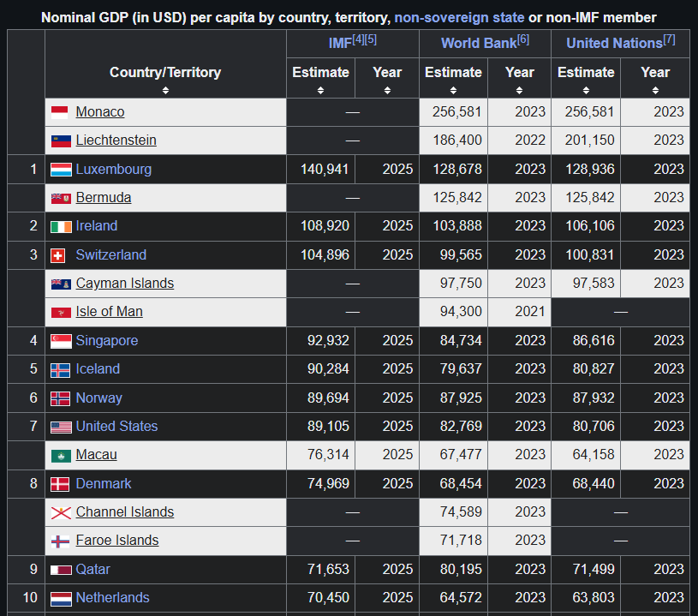Image resolution: width=698 pixels, height=616 pixels.
Task: Click the Netherlands flag icon
Action: pos(61,599)
